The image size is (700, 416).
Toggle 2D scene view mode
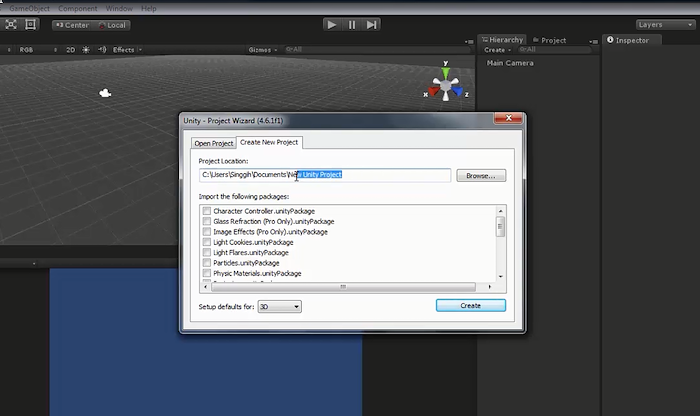click(x=71, y=50)
